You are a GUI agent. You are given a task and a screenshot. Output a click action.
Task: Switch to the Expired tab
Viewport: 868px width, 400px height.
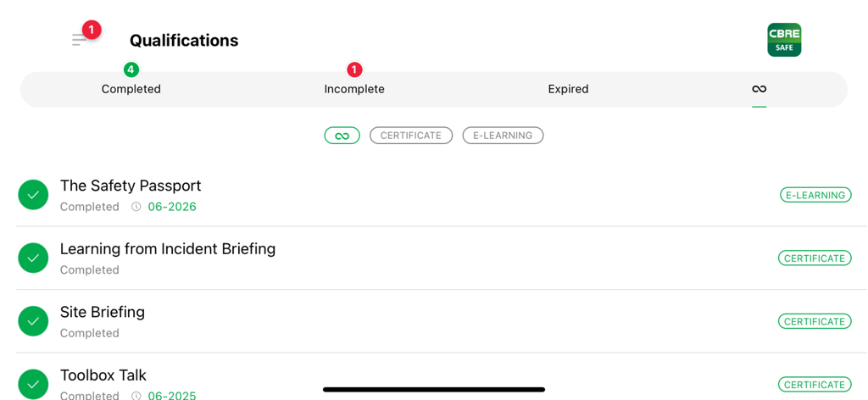pyautogui.click(x=568, y=89)
